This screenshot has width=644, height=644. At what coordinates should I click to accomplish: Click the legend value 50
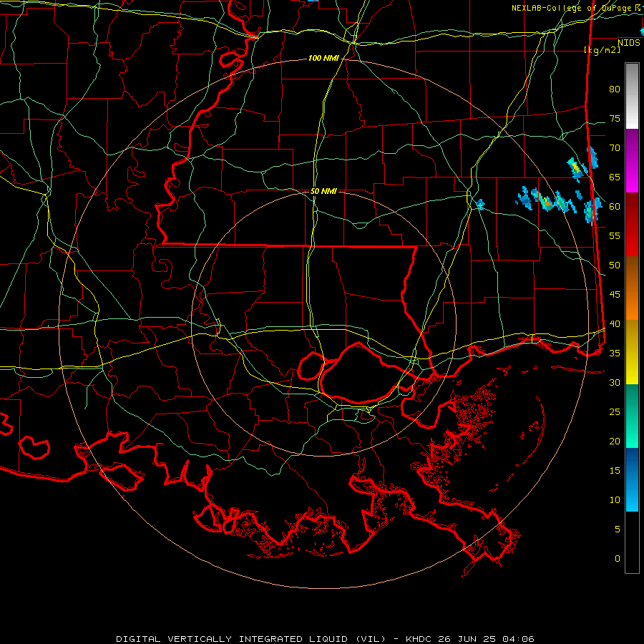point(615,265)
